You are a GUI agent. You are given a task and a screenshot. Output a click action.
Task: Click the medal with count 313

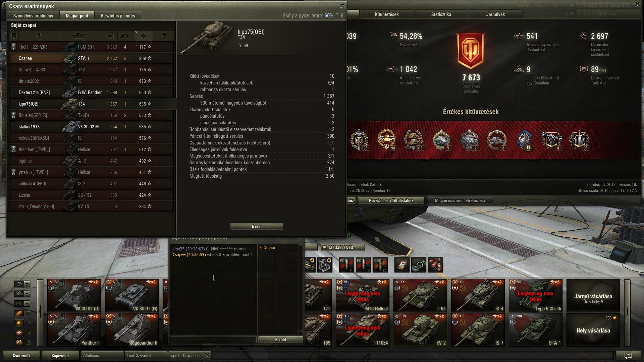click(414, 140)
